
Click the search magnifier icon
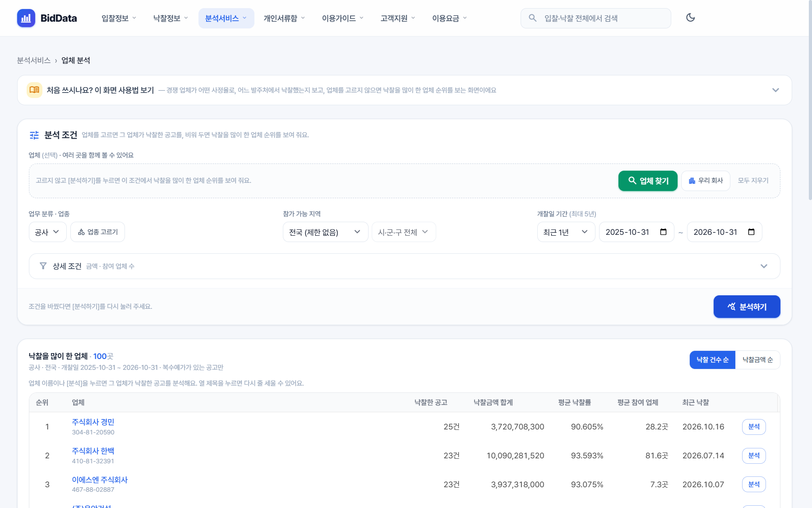point(533,18)
